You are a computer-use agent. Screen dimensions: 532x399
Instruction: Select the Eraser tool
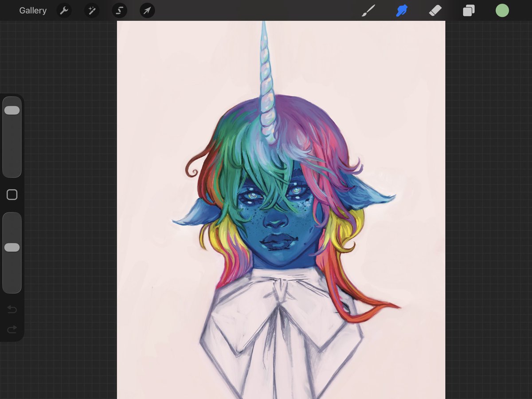tap(435, 11)
